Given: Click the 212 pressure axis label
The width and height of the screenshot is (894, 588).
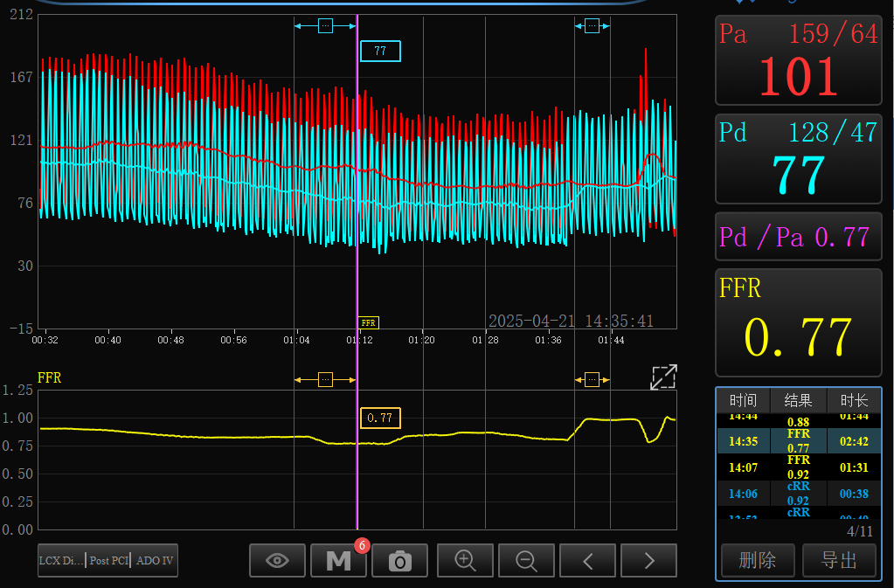Looking at the screenshot, I should tap(22, 14).
